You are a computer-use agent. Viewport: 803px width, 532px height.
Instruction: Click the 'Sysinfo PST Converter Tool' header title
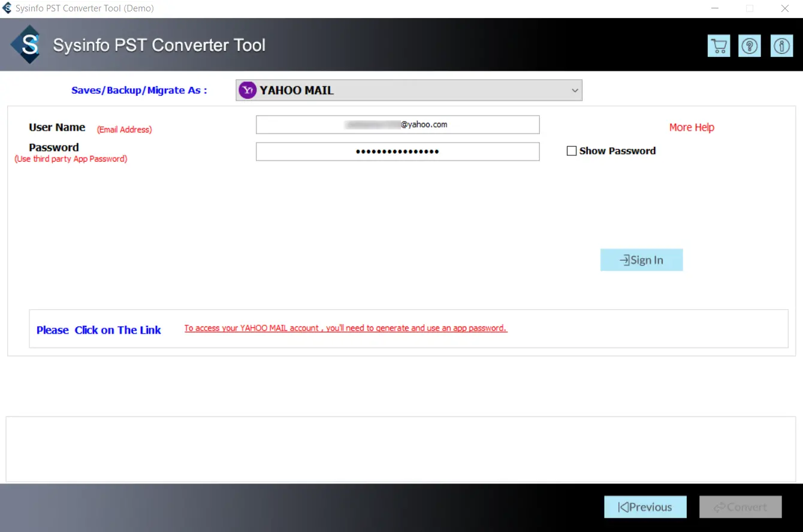[x=159, y=45]
